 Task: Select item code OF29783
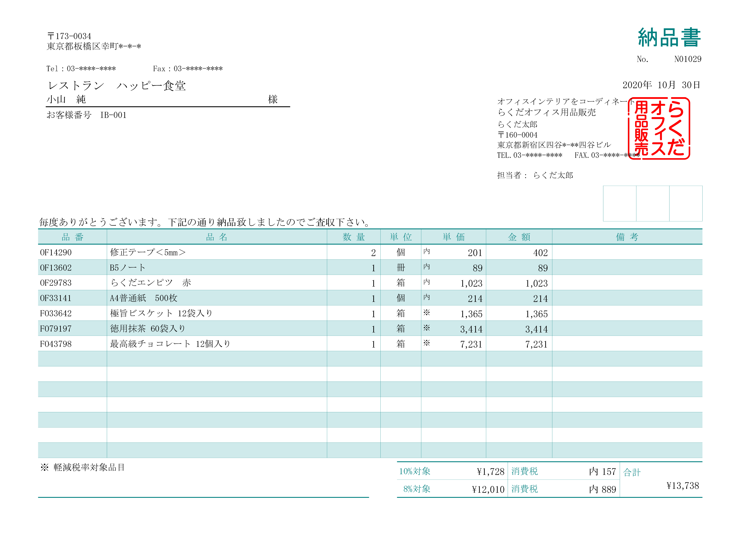tap(56, 283)
